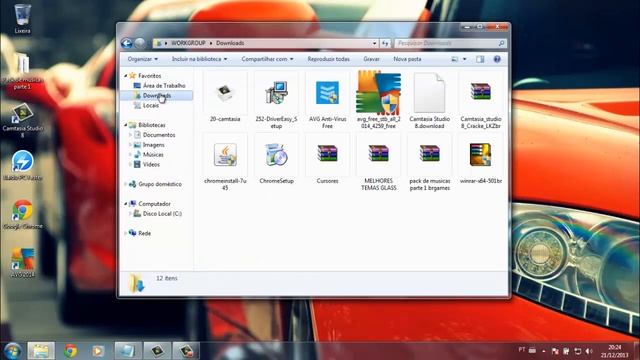Open the 20-camtasia file icon
Screen dimensions: 640x360
click(225, 93)
